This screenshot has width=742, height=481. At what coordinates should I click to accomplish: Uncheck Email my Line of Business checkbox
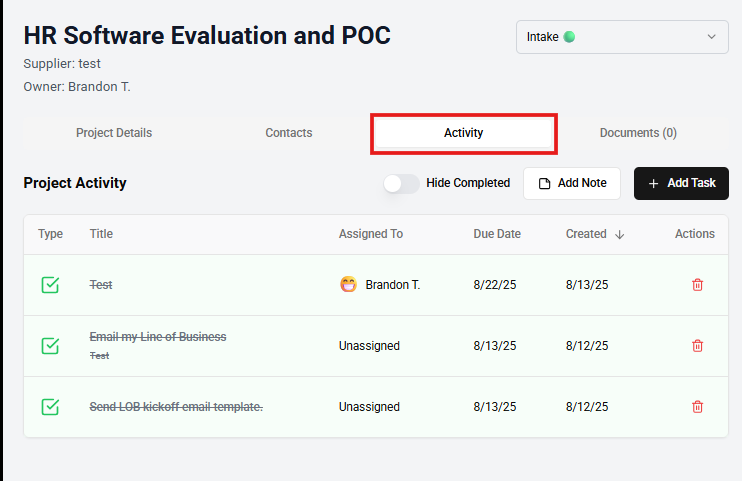tap(50, 346)
